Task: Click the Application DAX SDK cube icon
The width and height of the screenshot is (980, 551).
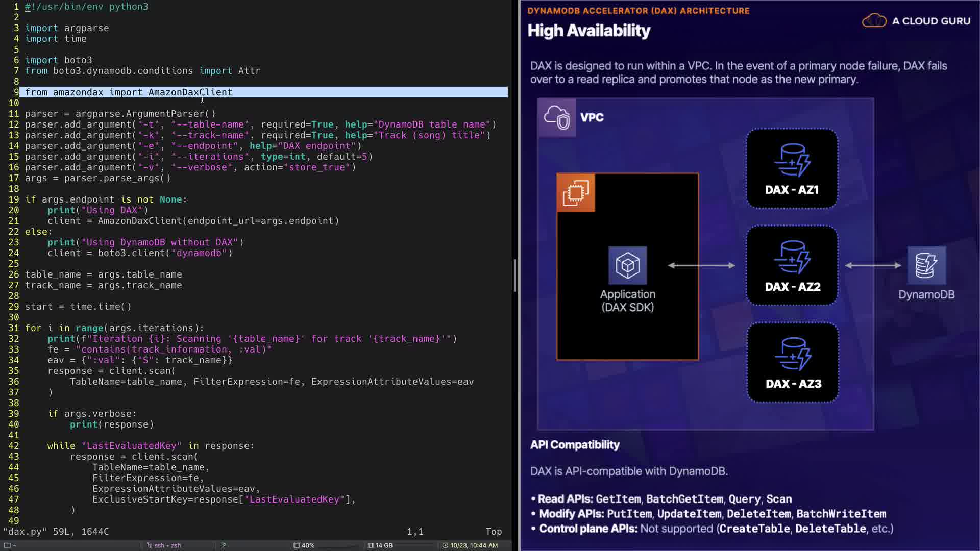Action: 628,265
